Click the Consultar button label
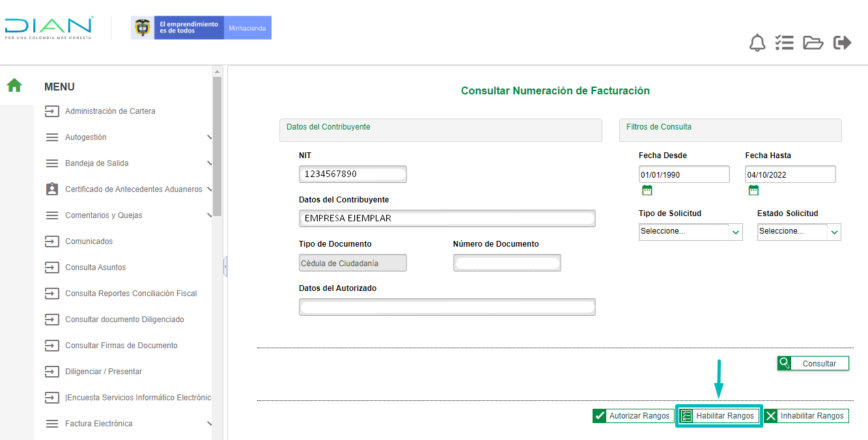Viewport: 868px width, 440px height. [819, 364]
